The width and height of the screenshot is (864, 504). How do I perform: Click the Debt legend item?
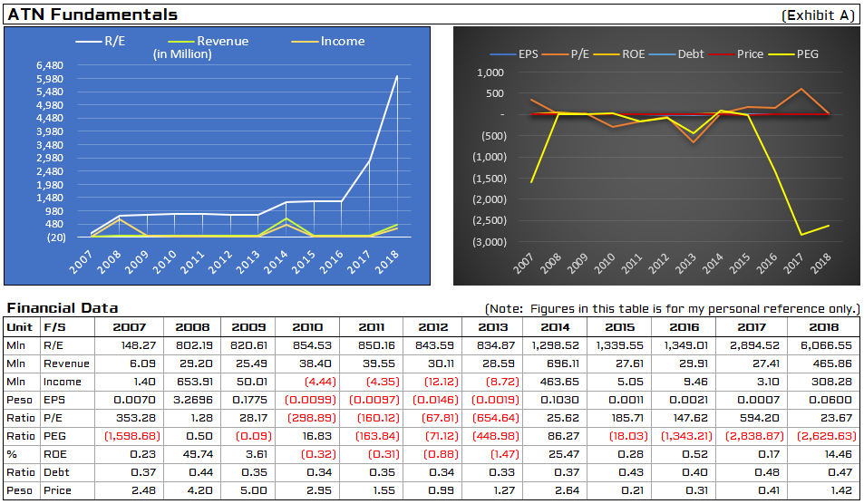pyautogui.click(x=676, y=54)
